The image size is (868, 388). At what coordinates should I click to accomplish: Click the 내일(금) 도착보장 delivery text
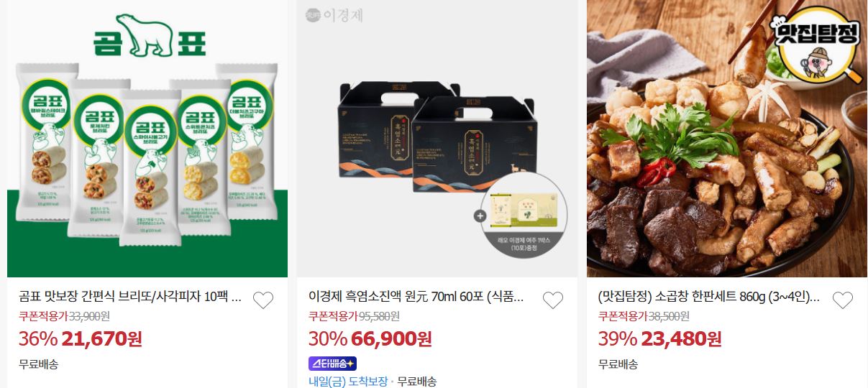[x=348, y=382]
